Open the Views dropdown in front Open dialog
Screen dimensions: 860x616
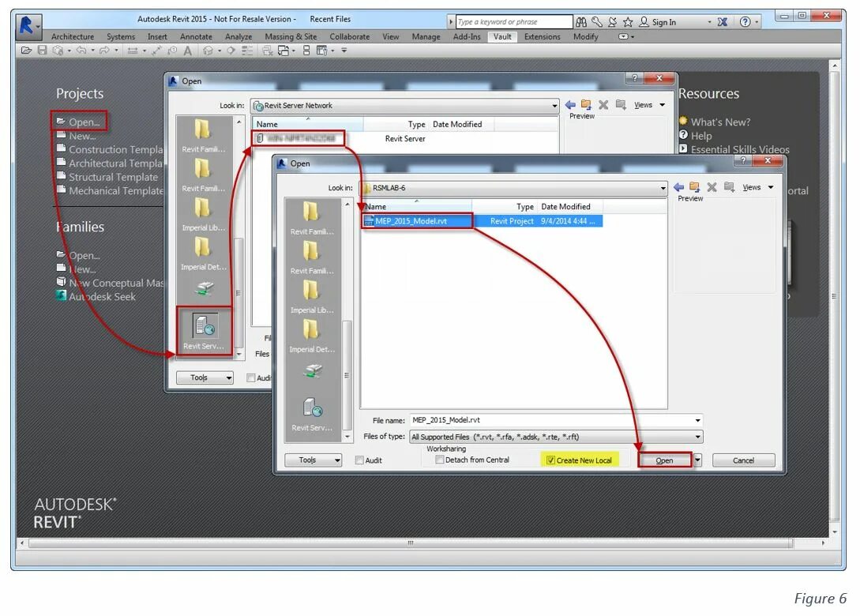click(x=758, y=187)
